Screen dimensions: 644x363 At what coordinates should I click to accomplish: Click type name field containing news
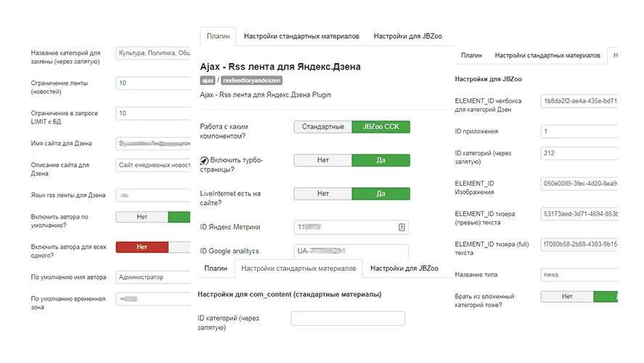click(579, 274)
